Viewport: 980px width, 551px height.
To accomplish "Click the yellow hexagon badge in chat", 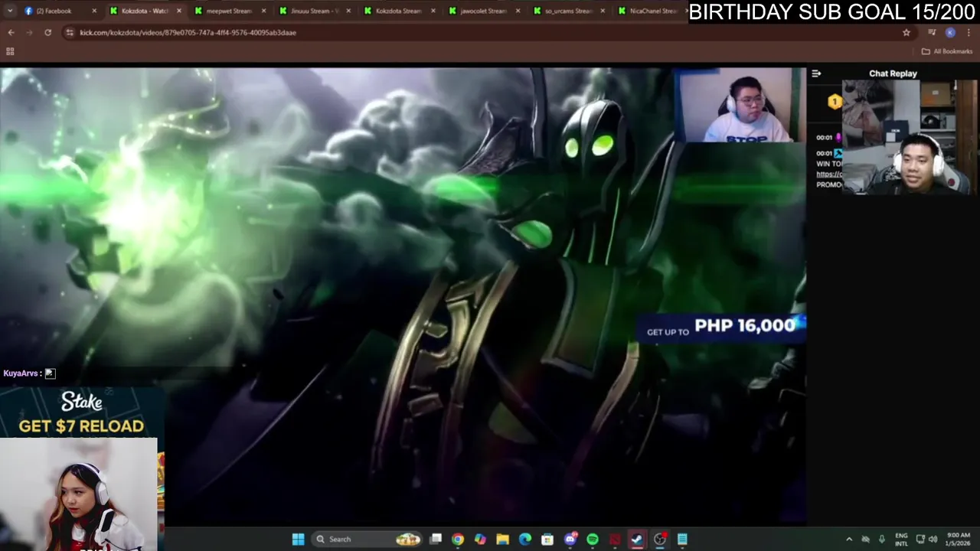I will [835, 102].
